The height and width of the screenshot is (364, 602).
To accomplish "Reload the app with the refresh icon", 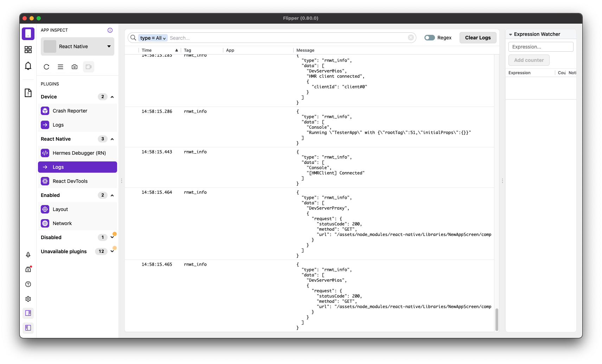I will click(x=46, y=67).
